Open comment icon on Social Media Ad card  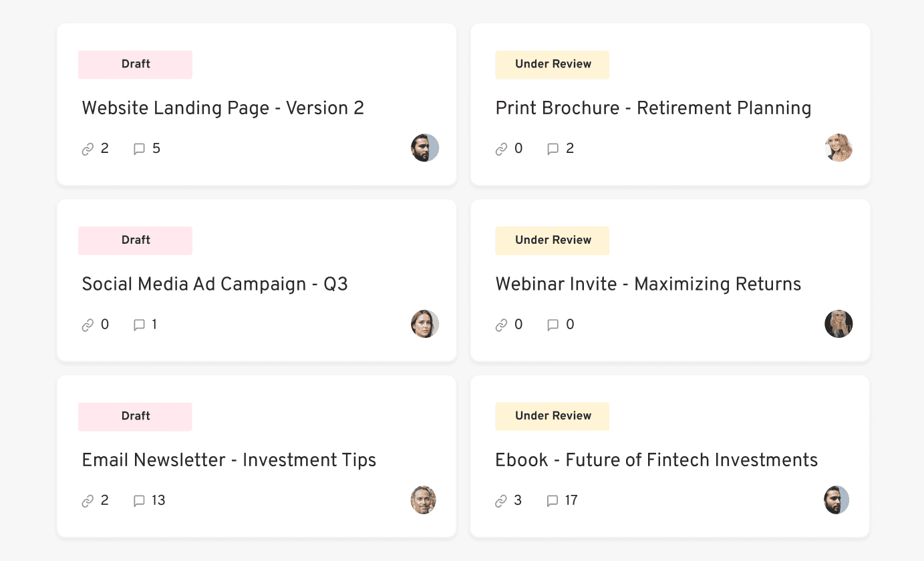(x=138, y=325)
